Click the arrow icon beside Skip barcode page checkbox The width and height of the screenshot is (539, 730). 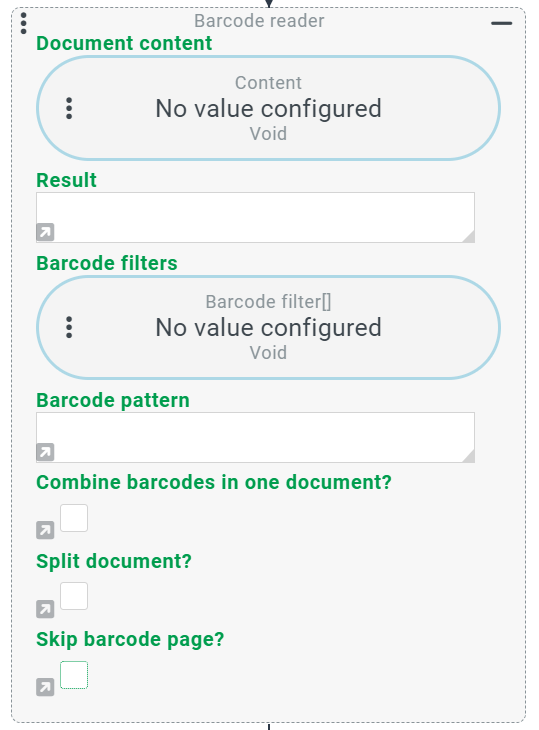tap(45, 687)
